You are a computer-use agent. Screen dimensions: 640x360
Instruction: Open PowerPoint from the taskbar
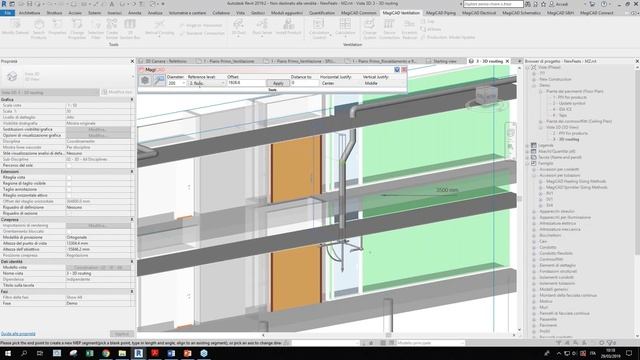pyautogui.click(x=187, y=353)
